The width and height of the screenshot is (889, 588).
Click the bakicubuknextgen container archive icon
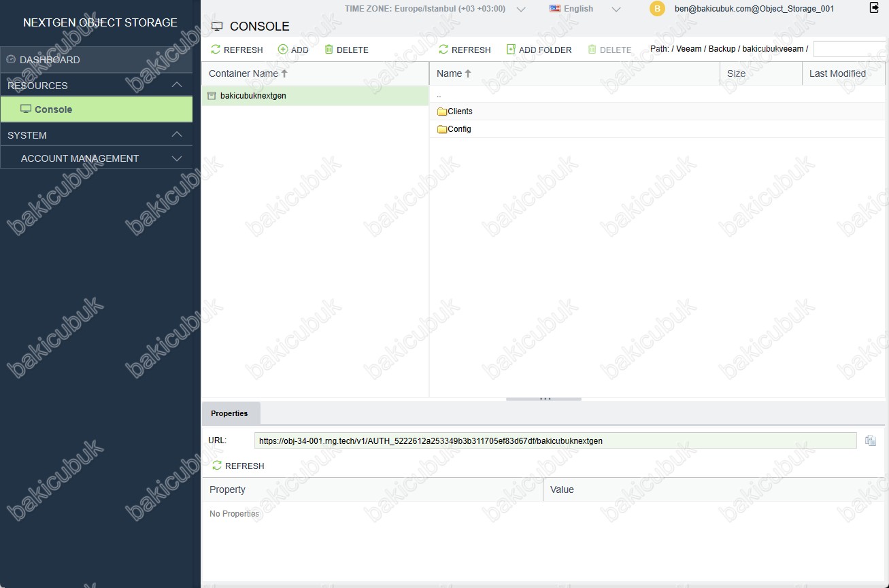(x=212, y=96)
